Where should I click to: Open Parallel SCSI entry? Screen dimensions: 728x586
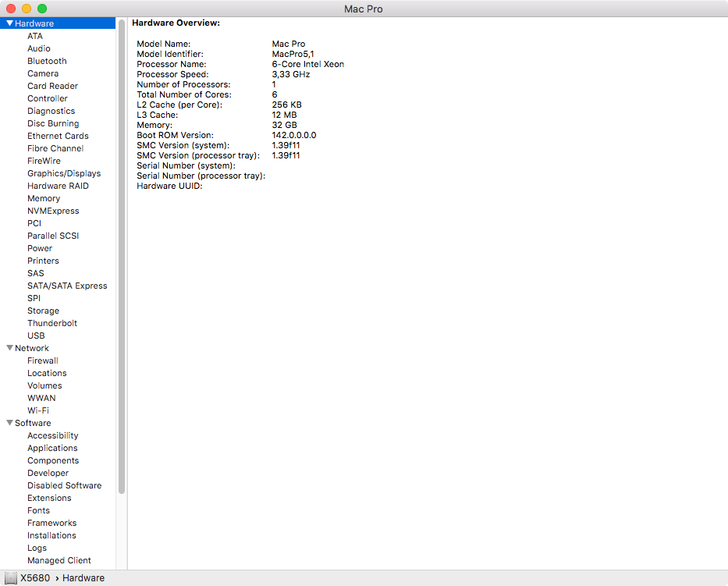click(53, 236)
